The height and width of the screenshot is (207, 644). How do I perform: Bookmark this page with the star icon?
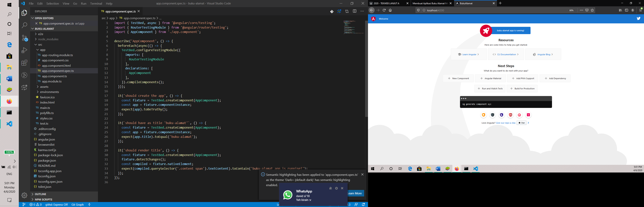(592, 10)
